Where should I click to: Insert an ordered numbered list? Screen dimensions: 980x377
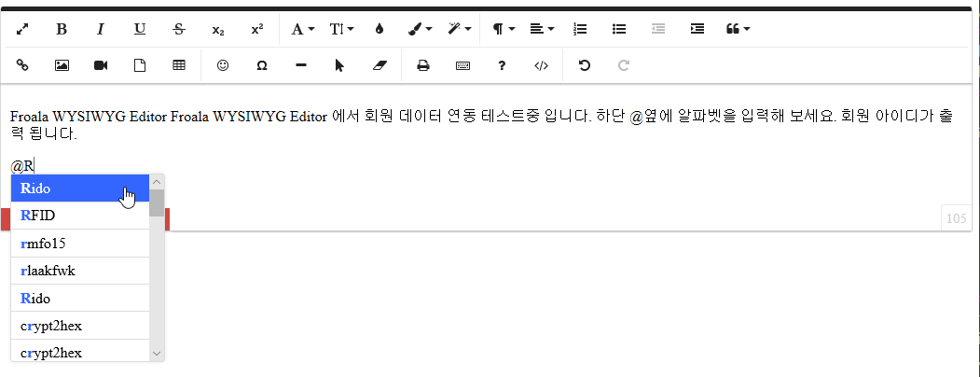(x=580, y=29)
